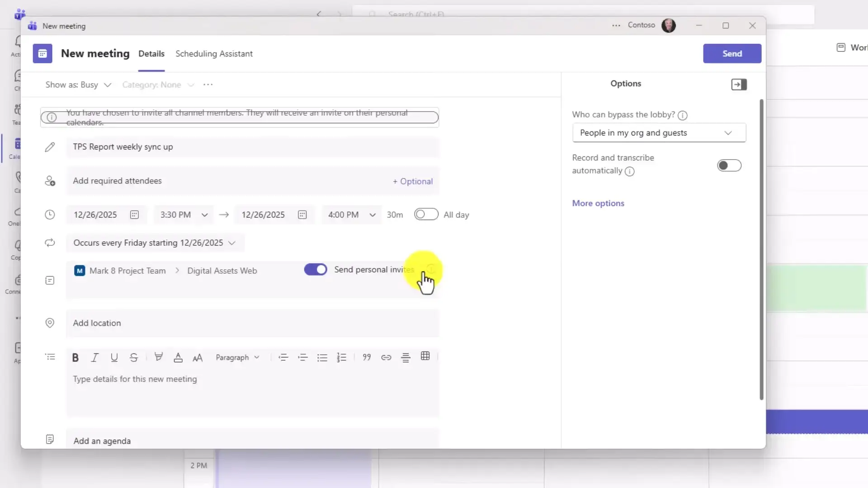Open end date calendar picker
Screen dimensions: 868x488
[x=302, y=215]
